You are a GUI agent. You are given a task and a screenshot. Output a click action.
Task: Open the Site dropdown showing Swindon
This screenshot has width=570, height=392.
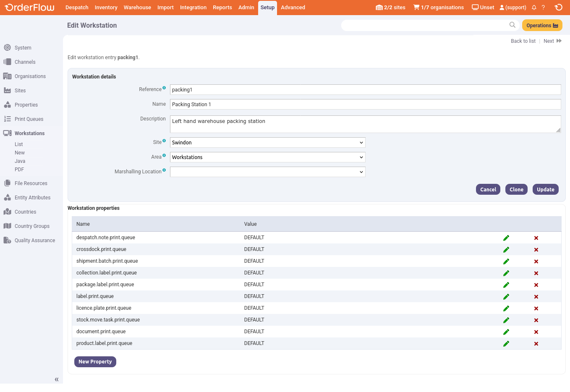(267, 143)
